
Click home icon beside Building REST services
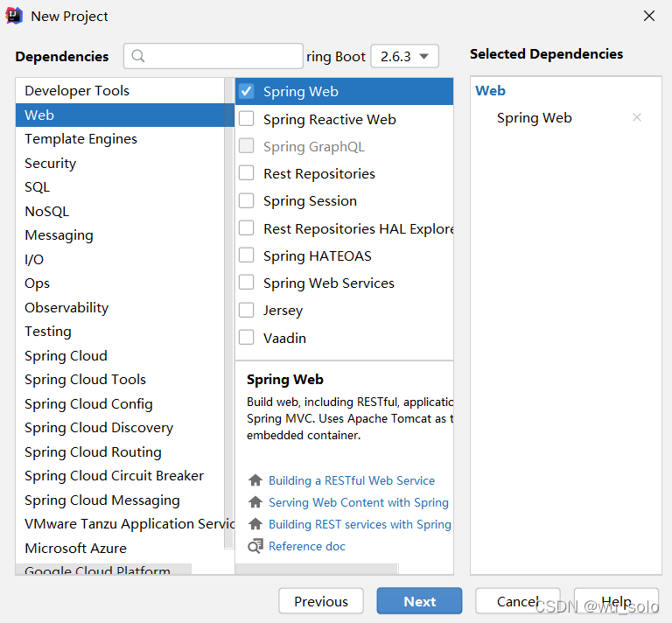pyautogui.click(x=255, y=523)
